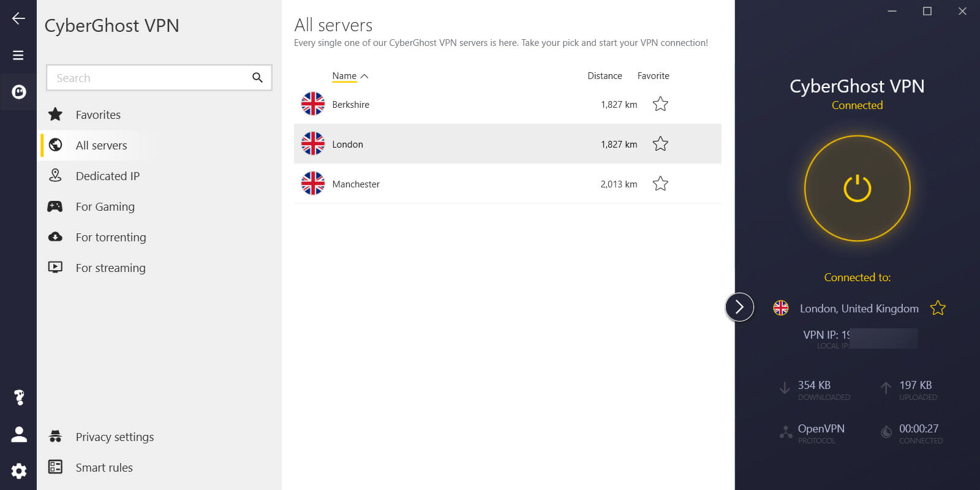This screenshot has width=980, height=490.
Task: Click the power button to disconnect
Action: [x=858, y=189]
